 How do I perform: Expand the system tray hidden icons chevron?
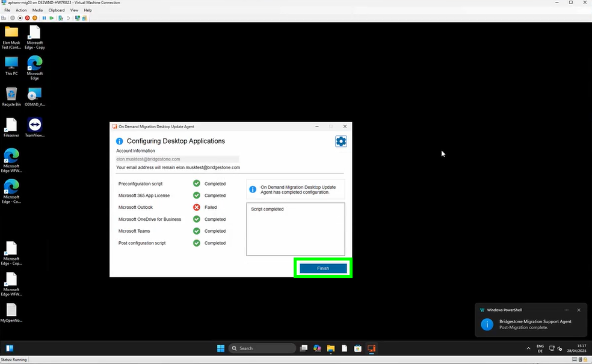point(529,348)
